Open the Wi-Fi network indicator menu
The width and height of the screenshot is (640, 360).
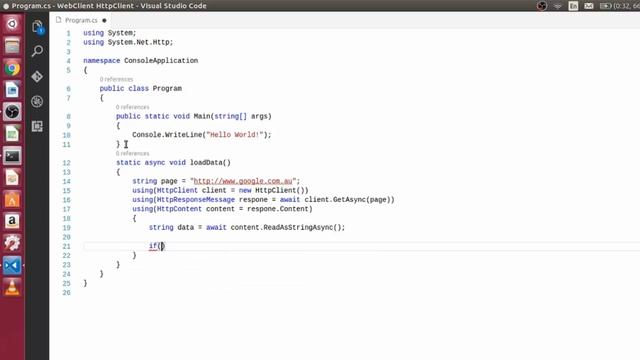point(558,6)
